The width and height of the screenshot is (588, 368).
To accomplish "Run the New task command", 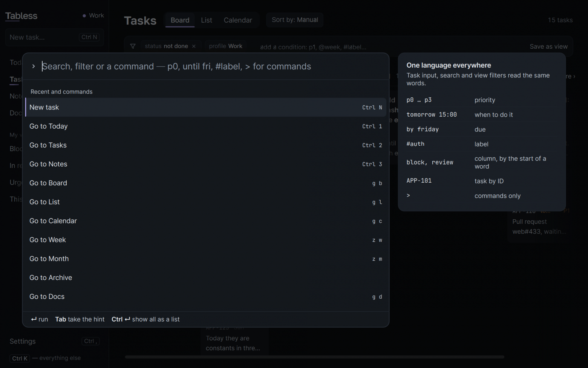I will (206, 107).
